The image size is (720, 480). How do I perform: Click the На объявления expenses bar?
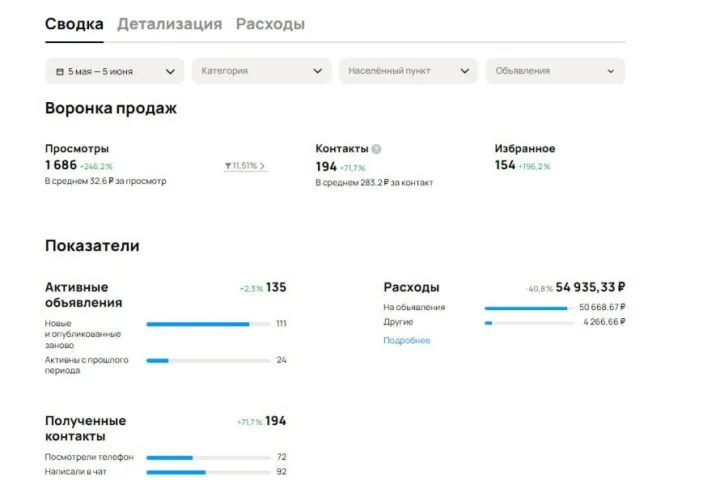point(529,308)
